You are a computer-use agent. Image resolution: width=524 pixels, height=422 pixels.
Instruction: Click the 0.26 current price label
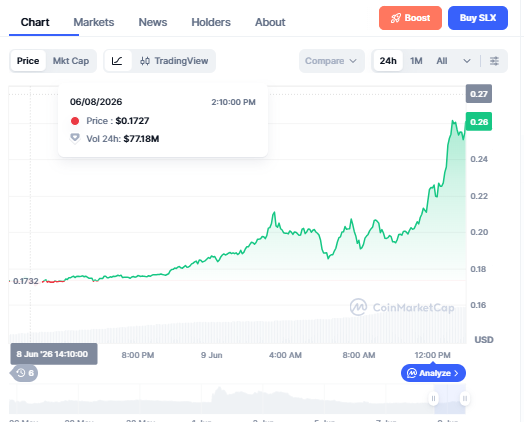[479, 122]
